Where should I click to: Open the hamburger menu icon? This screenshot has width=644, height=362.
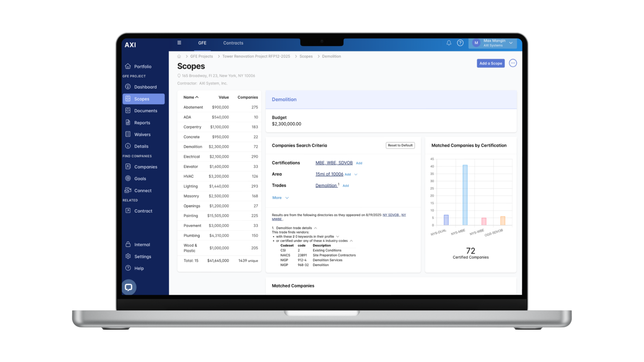[179, 43]
